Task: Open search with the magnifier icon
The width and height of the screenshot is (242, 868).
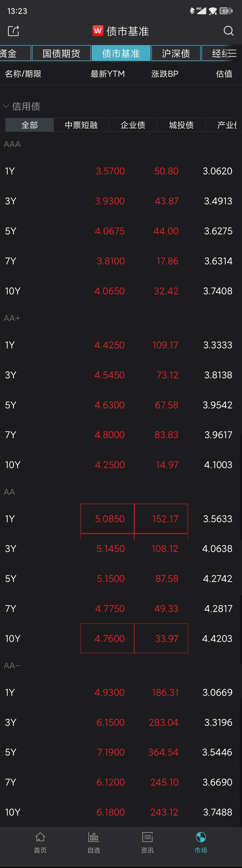Action: tap(229, 31)
